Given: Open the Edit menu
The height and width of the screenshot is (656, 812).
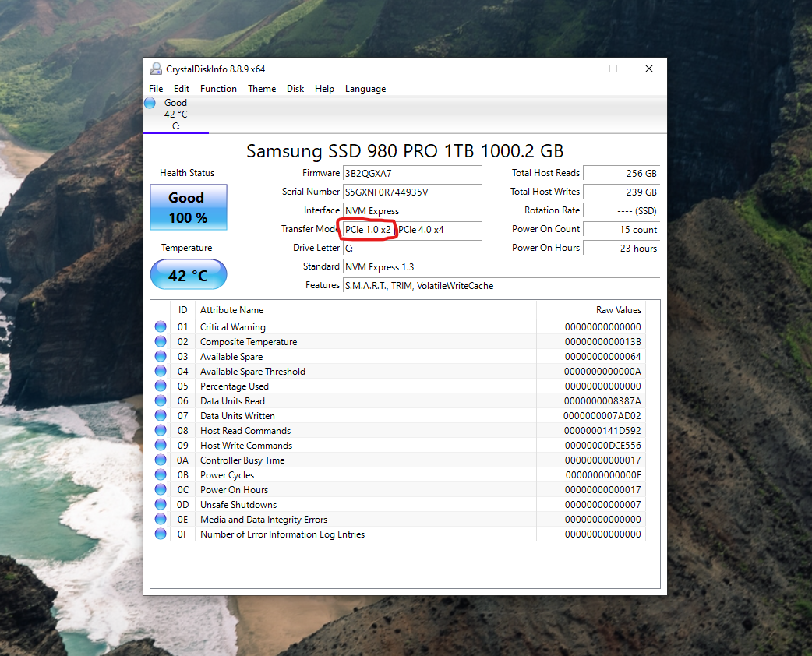Looking at the screenshot, I should (181, 88).
